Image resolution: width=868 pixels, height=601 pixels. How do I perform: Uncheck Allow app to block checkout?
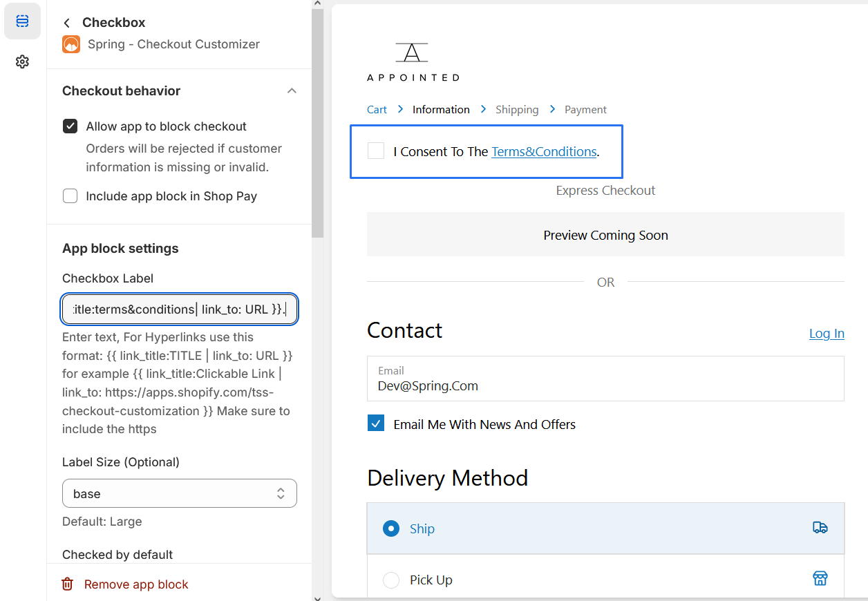point(70,126)
